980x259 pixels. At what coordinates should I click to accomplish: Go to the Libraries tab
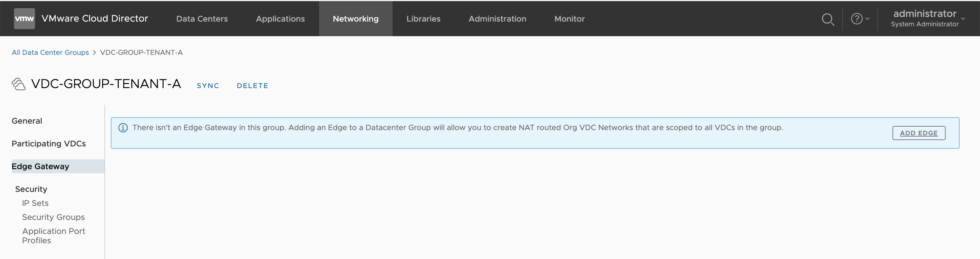(x=423, y=19)
